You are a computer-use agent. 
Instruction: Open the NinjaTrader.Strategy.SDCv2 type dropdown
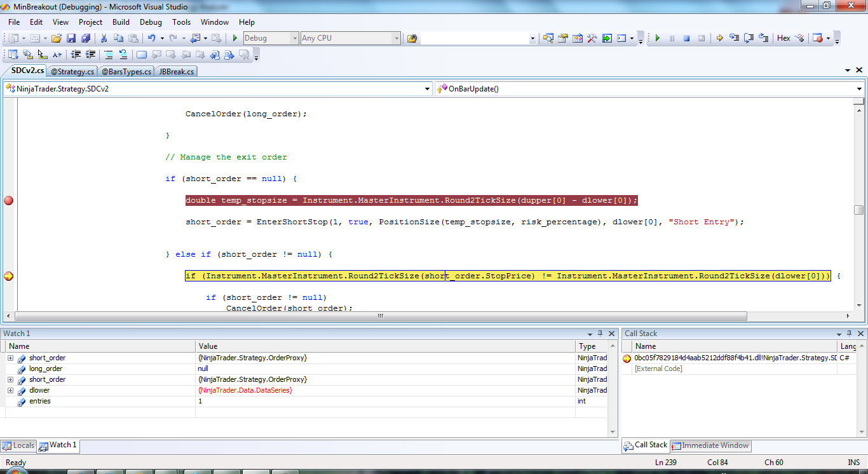(x=428, y=89)
